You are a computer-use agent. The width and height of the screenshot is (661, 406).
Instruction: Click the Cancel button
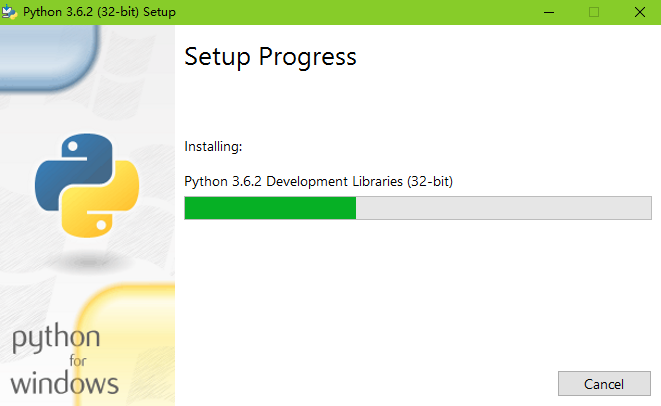click(x=604, y=384)
